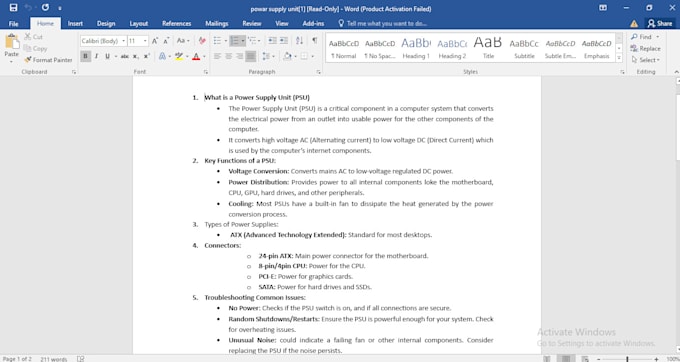The width and height of the screenshot is (680, 362).
Task: Decrease paragraph indent
Action: tap(272, 41)
